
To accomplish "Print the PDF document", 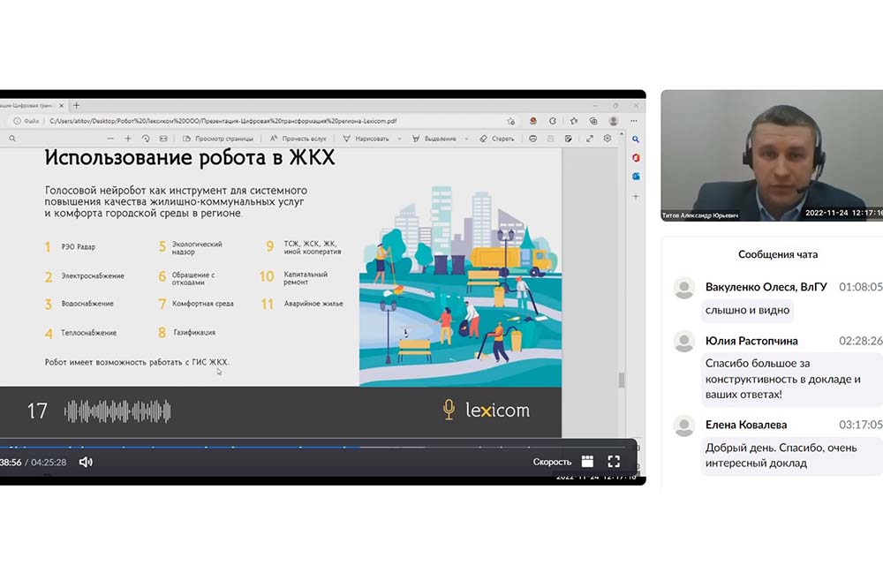I will [532, 139].
